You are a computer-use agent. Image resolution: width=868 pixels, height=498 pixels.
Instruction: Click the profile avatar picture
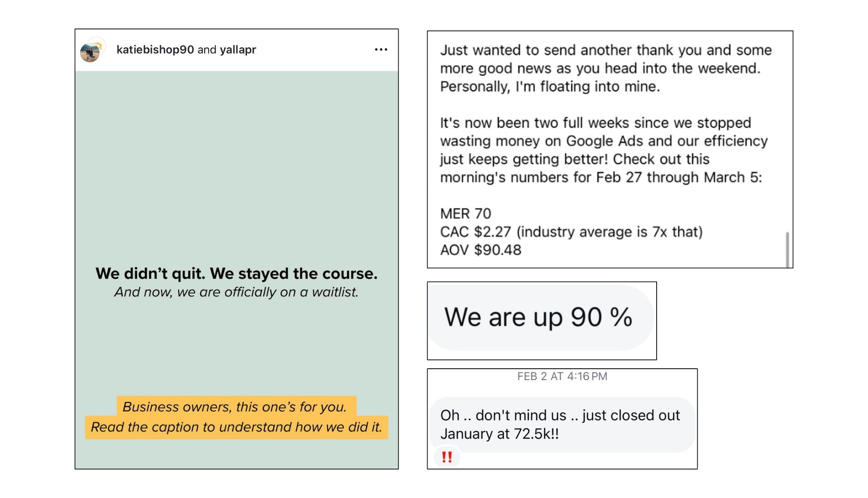[90, 52]
